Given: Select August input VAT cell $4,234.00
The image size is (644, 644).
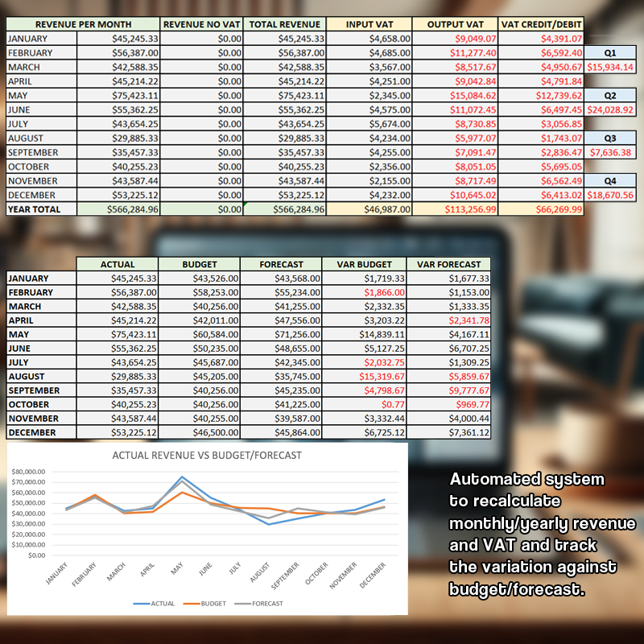Looking at the screenshot, I should pos(369,138).
